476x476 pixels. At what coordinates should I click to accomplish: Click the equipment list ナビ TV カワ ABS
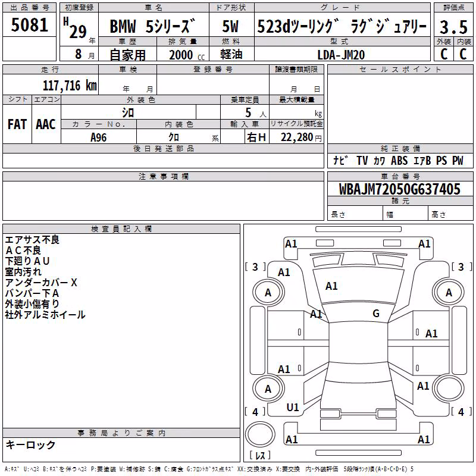click(x=370, y=160)
